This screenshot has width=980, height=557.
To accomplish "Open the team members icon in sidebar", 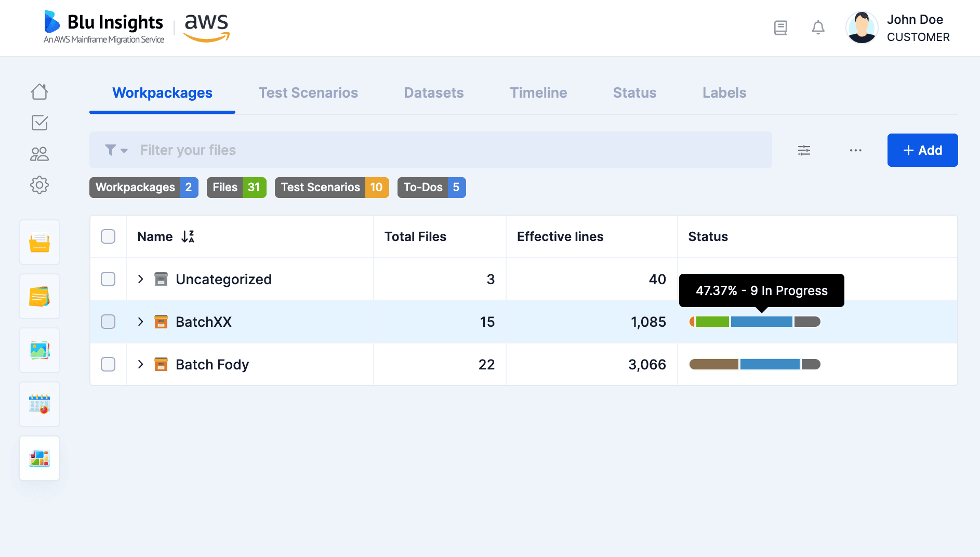I will [39, 154].
